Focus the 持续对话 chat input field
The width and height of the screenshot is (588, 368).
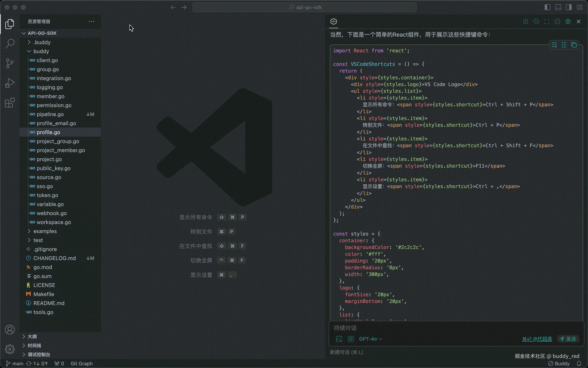pos(456,328)
